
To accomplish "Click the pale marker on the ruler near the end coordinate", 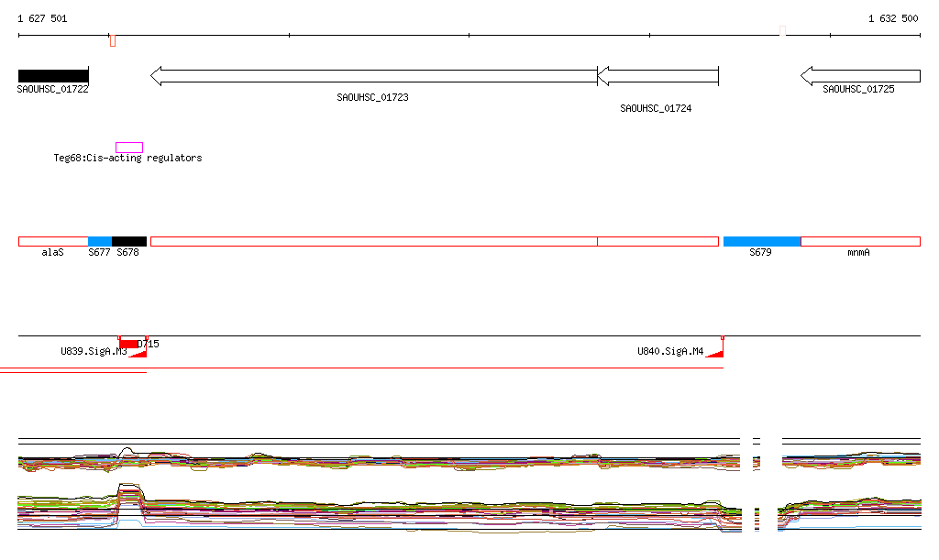I will pyautogui.click(x=782, y=30).
